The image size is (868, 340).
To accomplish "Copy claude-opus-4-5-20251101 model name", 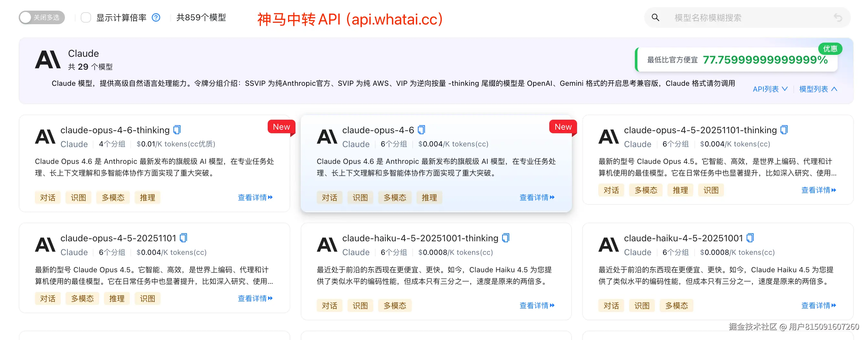I will pos(183,238).
